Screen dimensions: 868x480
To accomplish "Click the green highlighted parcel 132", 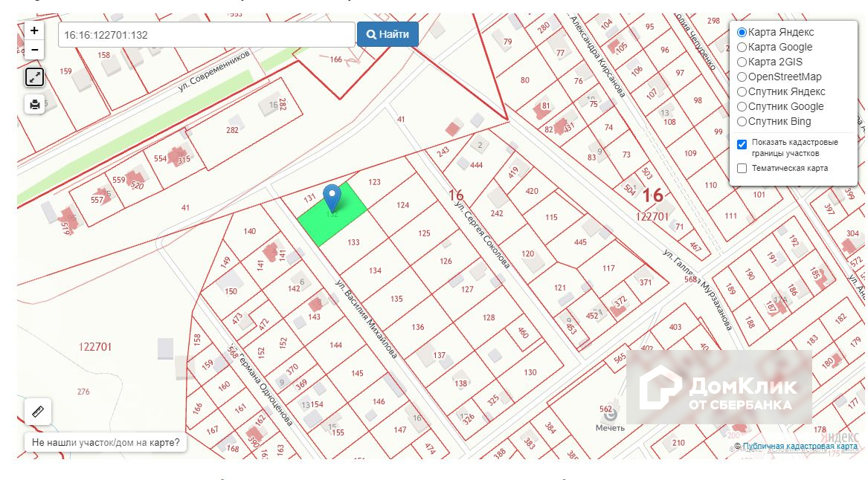I will [331, 215].
